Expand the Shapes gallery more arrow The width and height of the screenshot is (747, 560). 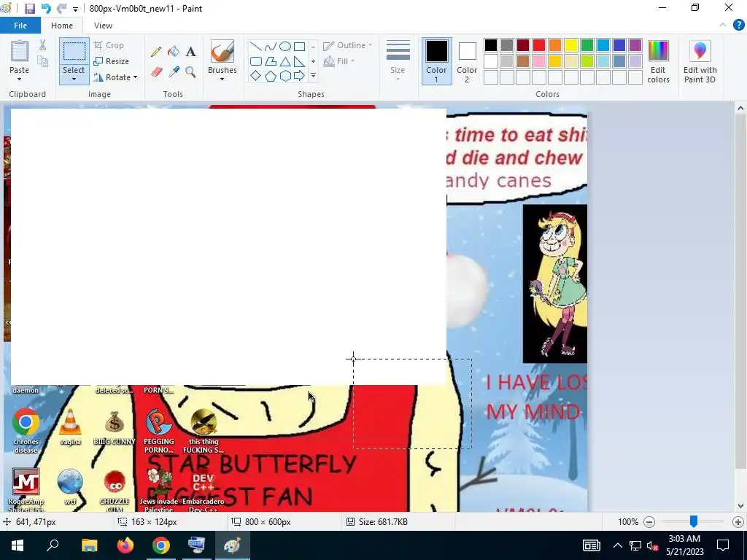(313, 76)
